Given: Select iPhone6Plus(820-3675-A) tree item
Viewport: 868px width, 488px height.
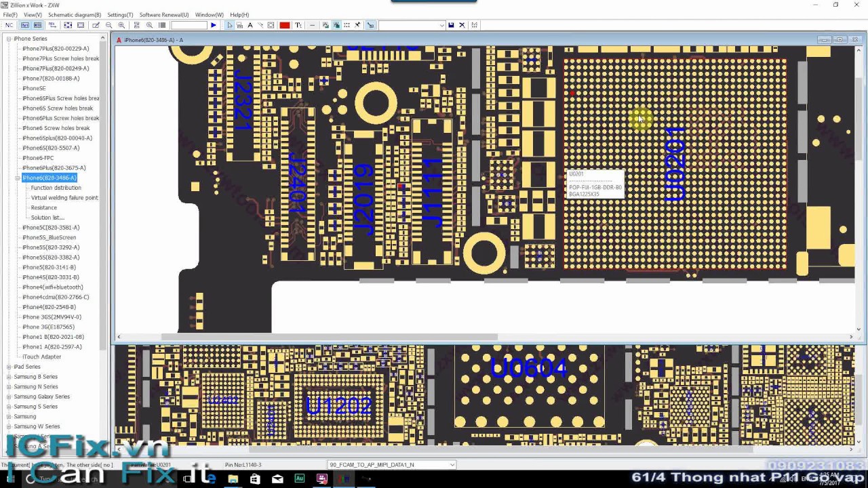Looking at the screenshot, I should tap(54, 168).
